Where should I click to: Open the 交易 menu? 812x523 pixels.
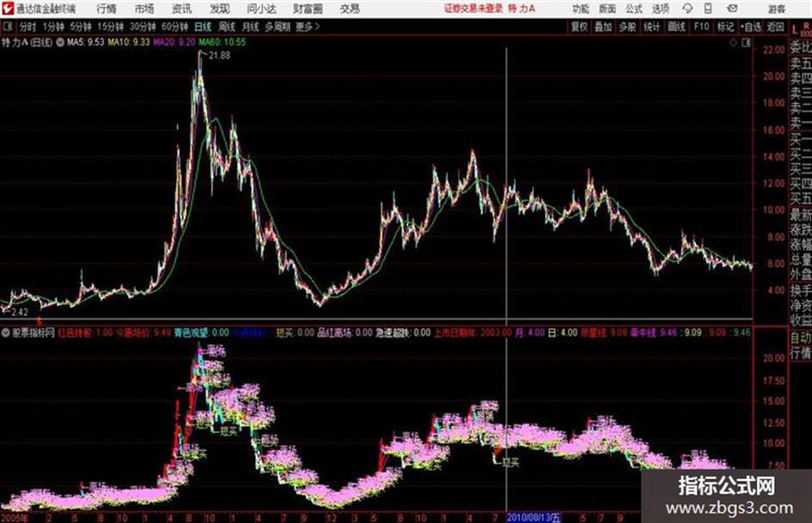point(350,9)
